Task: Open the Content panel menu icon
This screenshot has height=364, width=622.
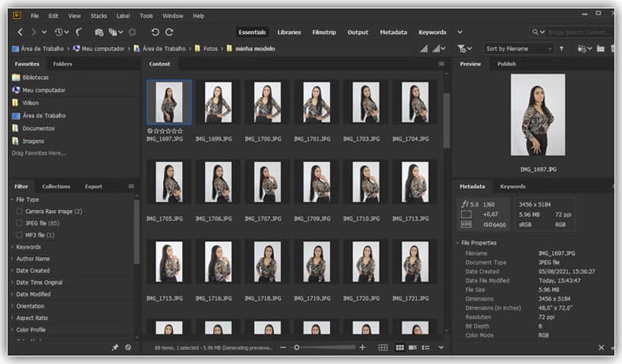Action: (441, 64)
